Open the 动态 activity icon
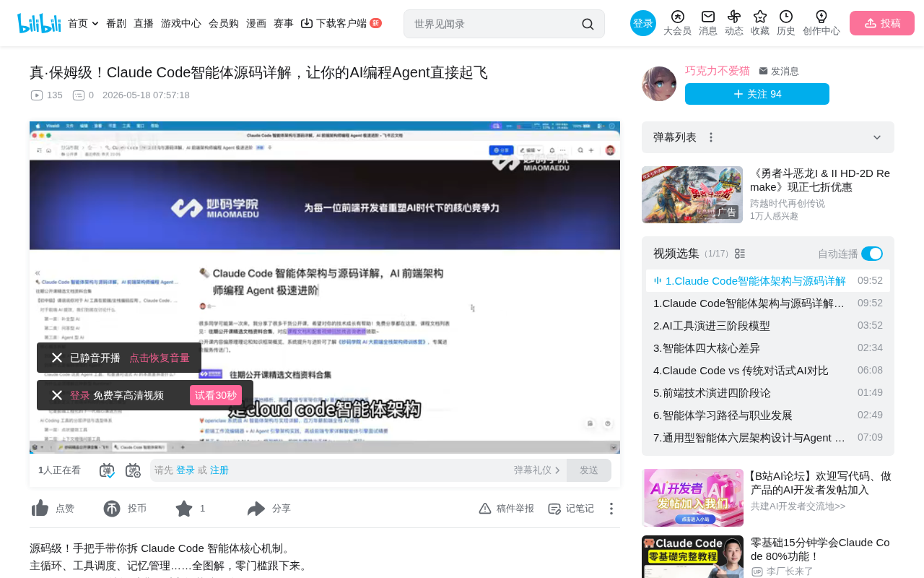Screen dimensions: 924x578 coord(734,17)
